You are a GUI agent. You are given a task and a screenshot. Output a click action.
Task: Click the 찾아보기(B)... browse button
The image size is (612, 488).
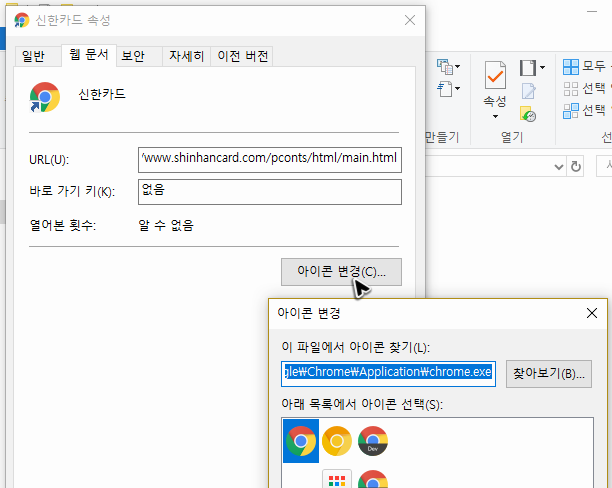tap(549, 374)
